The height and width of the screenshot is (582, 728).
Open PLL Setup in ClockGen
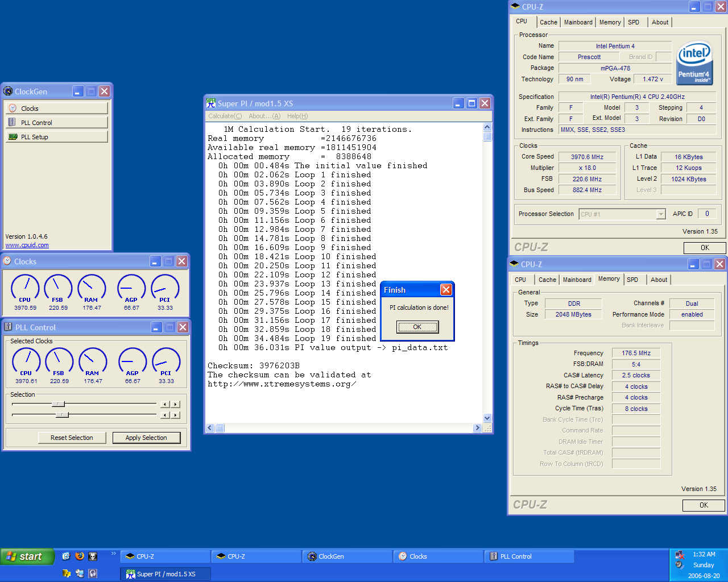(56, 136)
